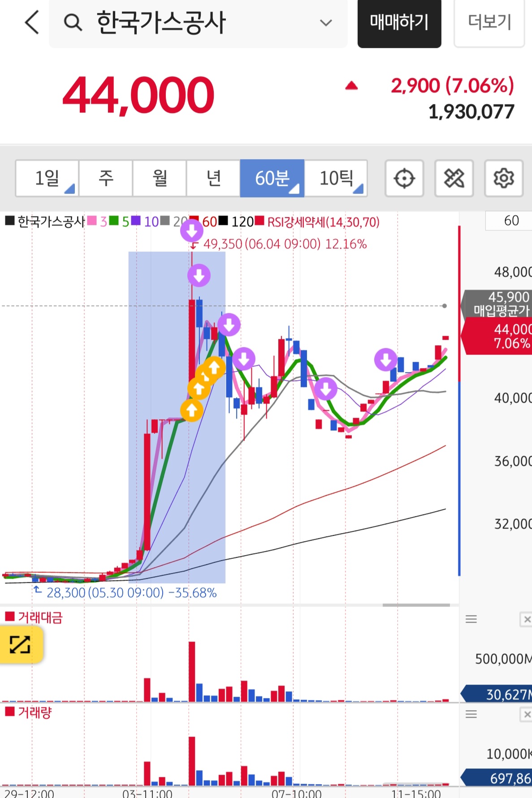Open chart settings gear icon

[504, 178]
